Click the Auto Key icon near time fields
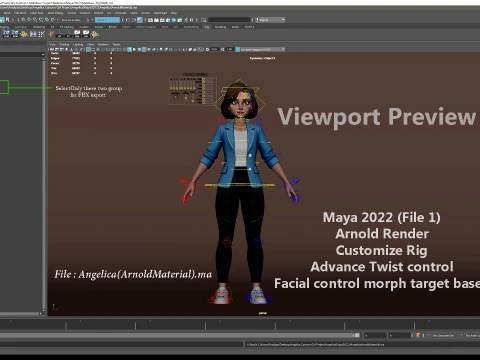 (418, 335)
